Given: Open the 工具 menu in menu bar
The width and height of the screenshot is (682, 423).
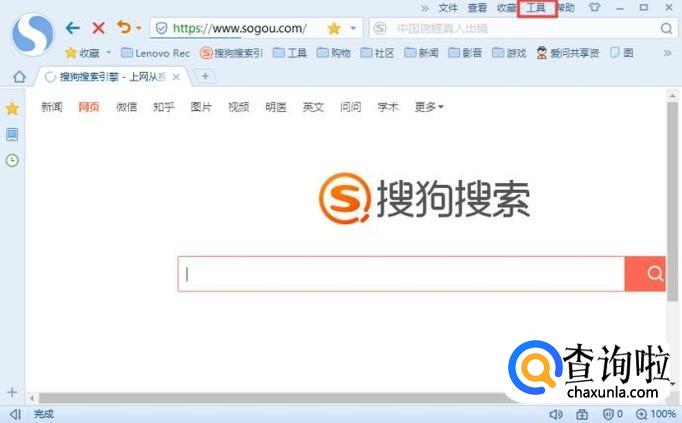Looking at the screenshot, I should click(536, 8).
